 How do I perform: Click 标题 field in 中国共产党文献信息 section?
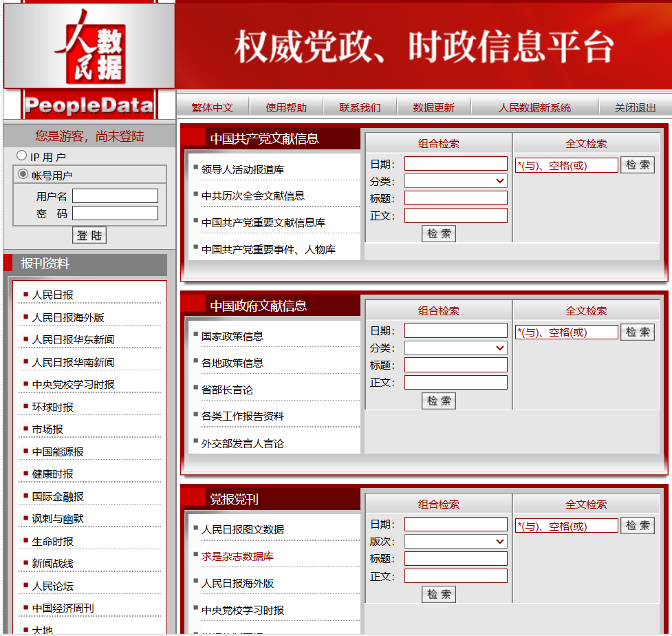coord(456,198)
